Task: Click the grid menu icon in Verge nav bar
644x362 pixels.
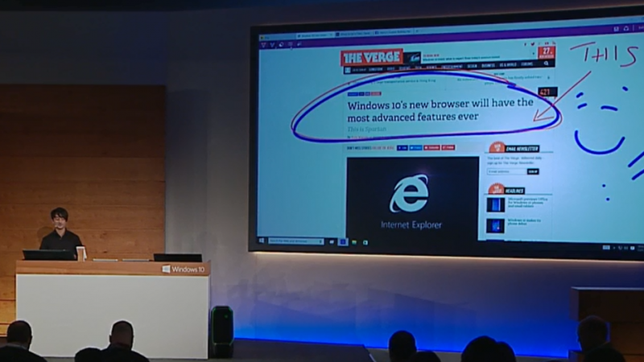Action: (348, 70)
